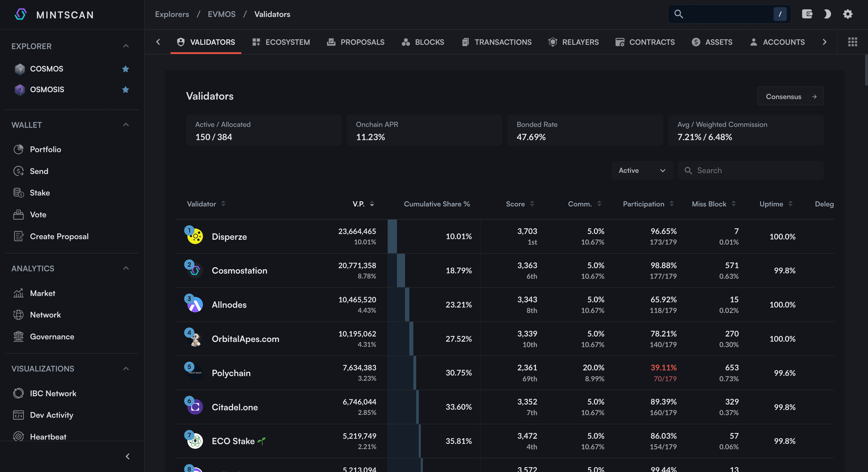Open Vote in wallet section
The height and width of the screenshot is (472, 868).
coord(38,214)
